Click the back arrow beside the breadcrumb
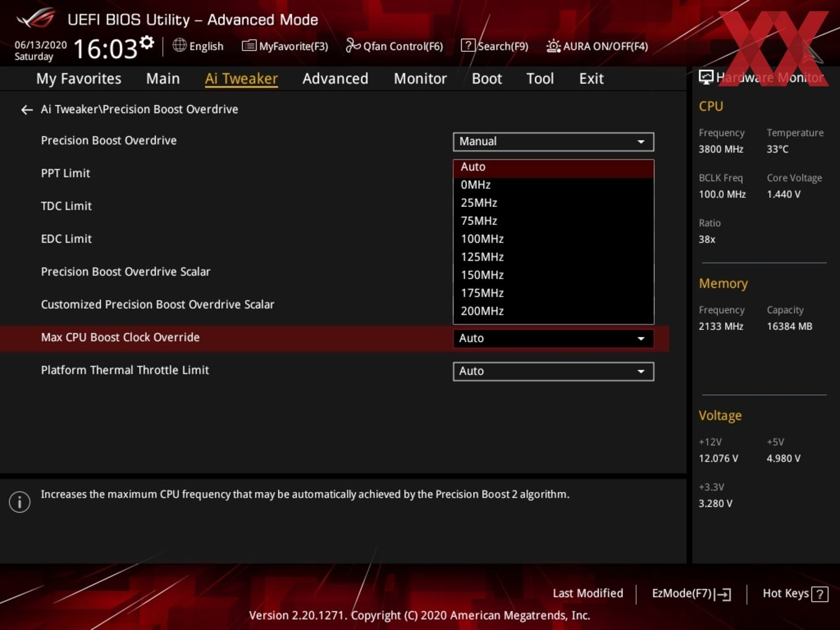The width and height of the screenshot is (840, 630). click(27, 110)
